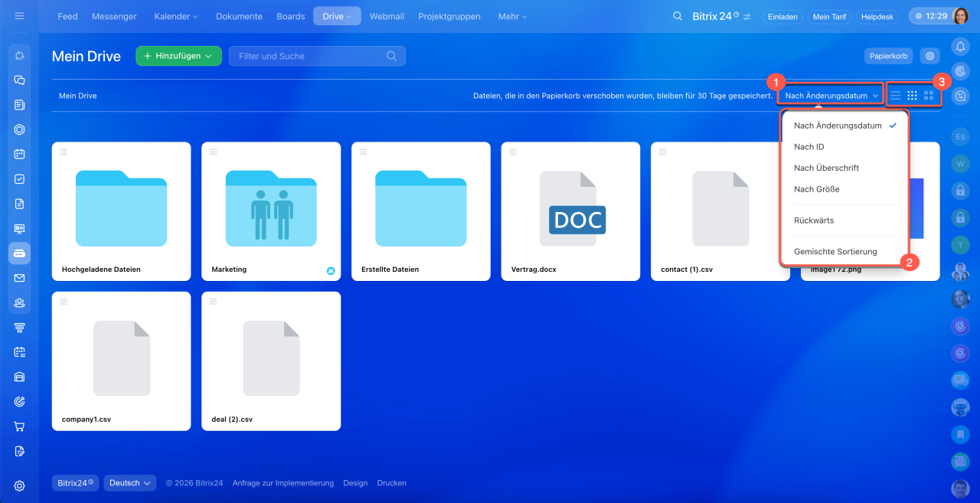Select sort option Nach ID
The image size is (980, 503).
808,147
